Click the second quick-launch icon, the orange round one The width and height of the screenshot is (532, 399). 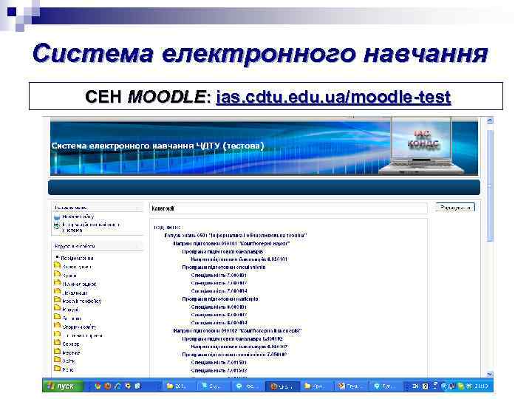coord(108,386)
